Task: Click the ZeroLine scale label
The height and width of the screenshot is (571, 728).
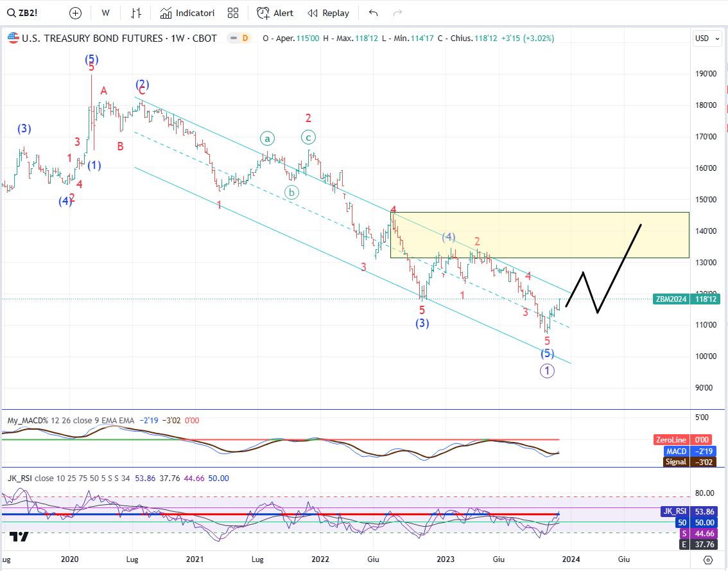Action: (x=671, y=439)
